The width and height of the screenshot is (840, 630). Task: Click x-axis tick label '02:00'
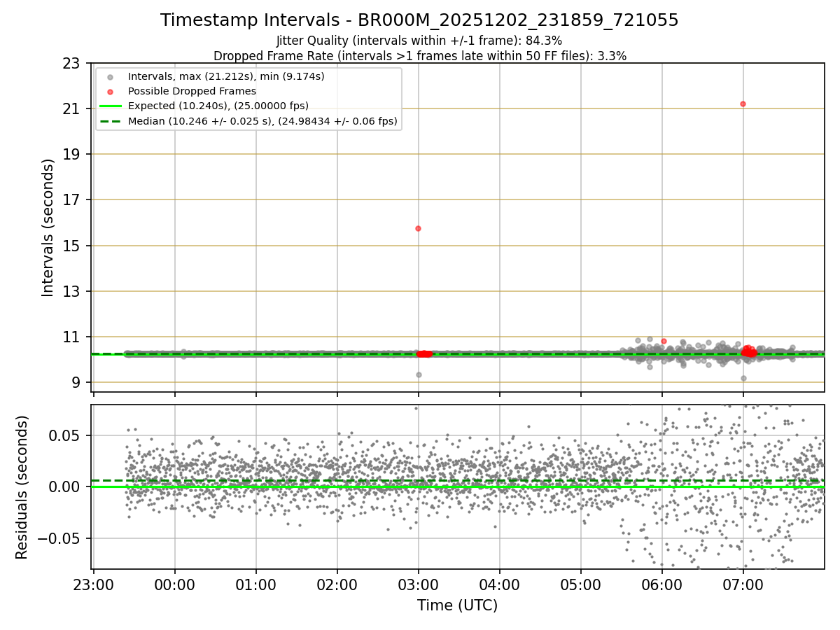pyautogui.click(x=337, y=585)
